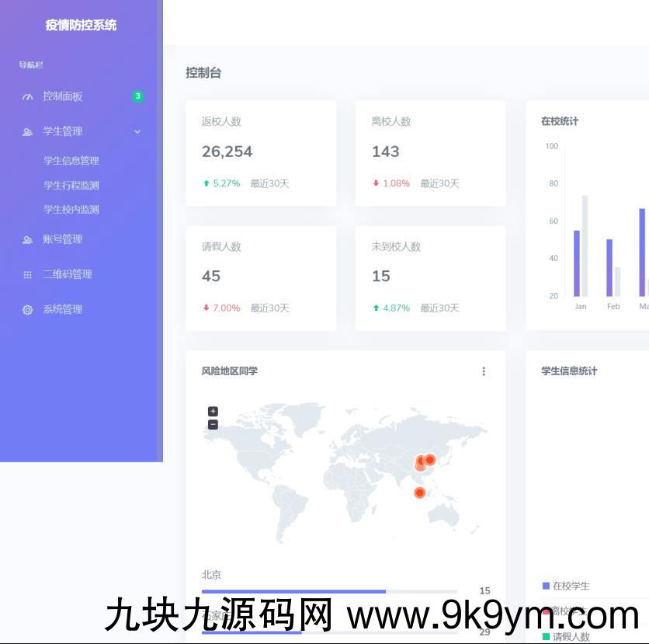Open 学生校内监测 submenu item
Image resolution: width=649 pixels, height=644 pixels.
(x=71, y=210)
